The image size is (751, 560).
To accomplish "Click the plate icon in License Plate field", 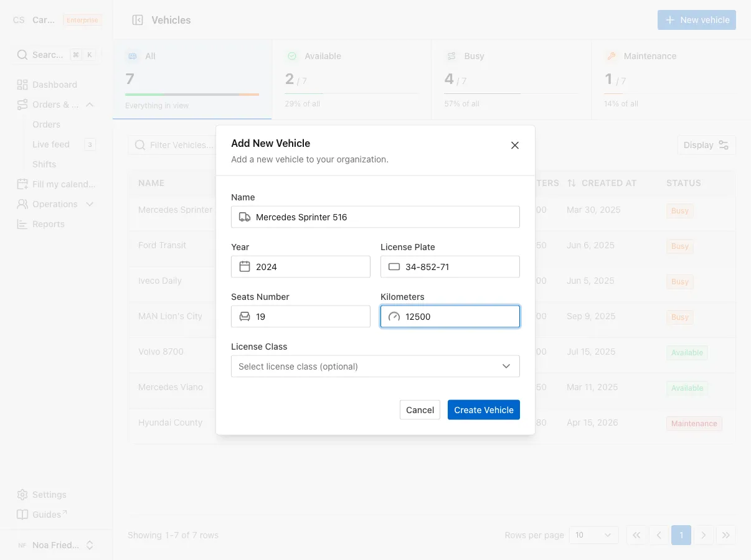I will 394,267.
